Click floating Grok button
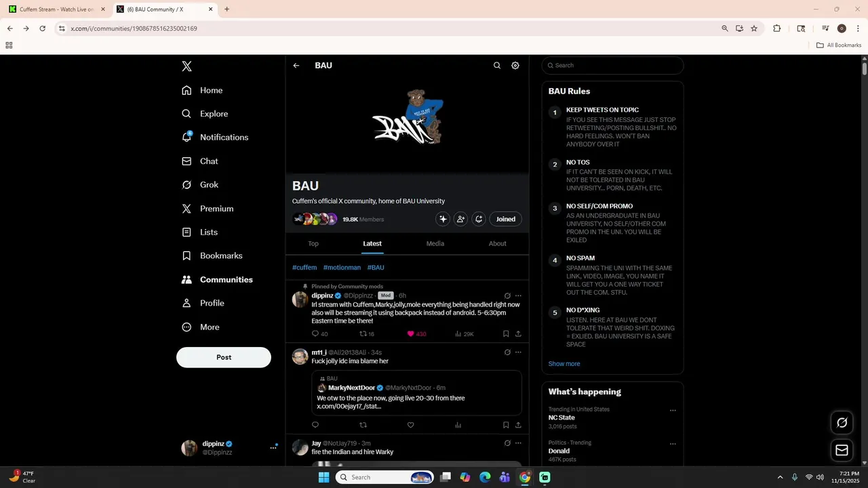868x488 pixels. pyautogui.click(x=842, y=422)
